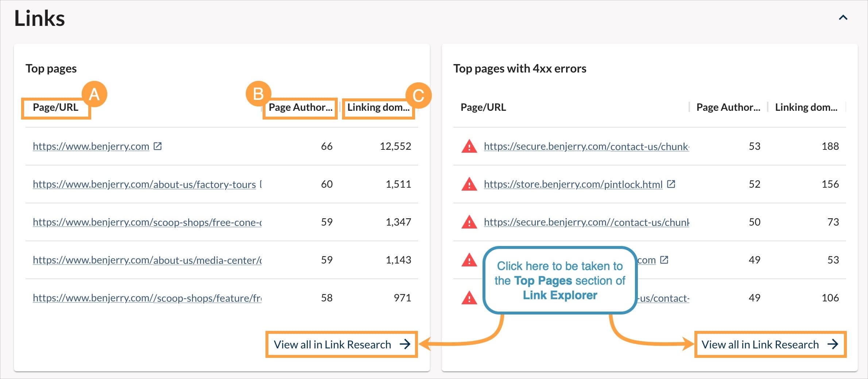Screen dimensions: 868x379
Task: Click the Page/URL column header in Top pages
Action: click(x=55, y=107)
